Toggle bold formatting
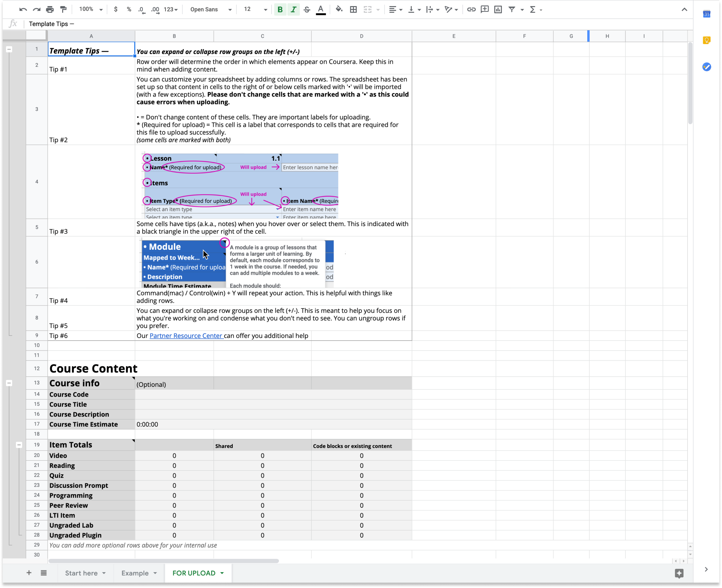 coord(280,9)
